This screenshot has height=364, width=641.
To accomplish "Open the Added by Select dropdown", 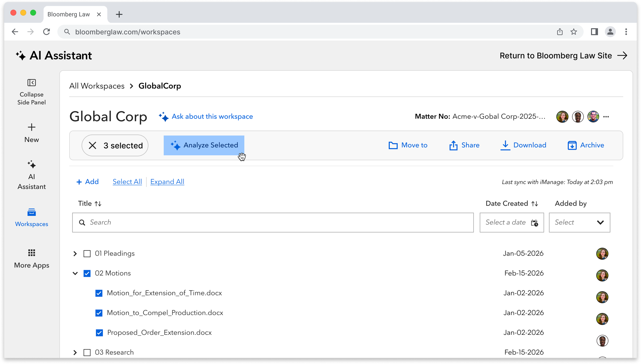I will (x=600, y=223).
